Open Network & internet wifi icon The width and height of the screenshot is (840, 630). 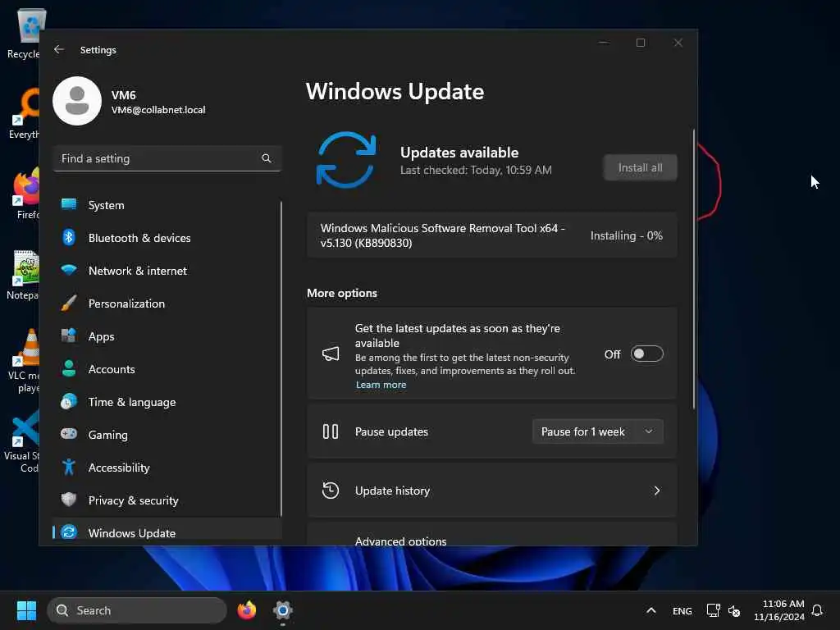click(x=69, y=270)
